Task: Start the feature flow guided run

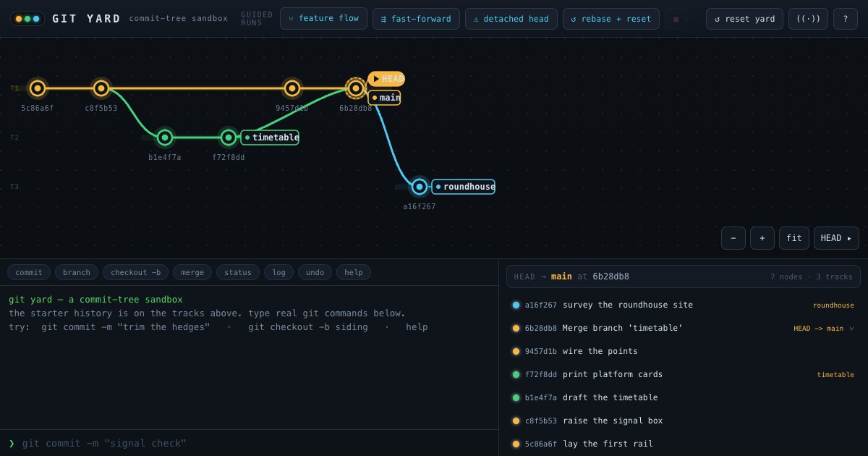Action: [x=323, y=19]
